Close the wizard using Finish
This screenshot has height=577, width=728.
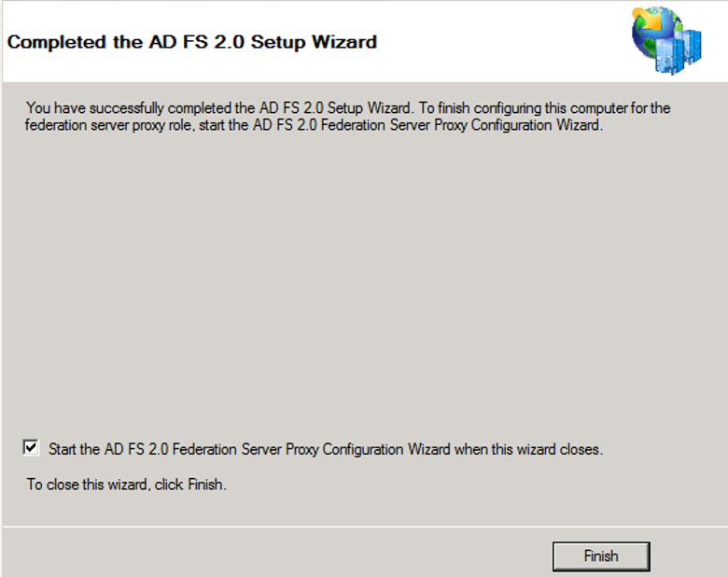coord(600,556)
